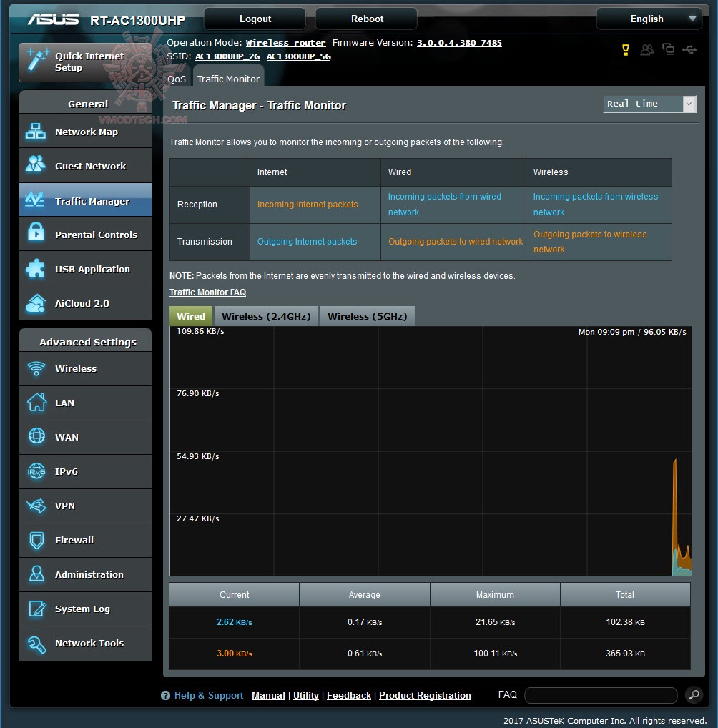Screen dimensions: 718x728
Task: Click the Firewall shield icon
Action: tap(36, 540)
